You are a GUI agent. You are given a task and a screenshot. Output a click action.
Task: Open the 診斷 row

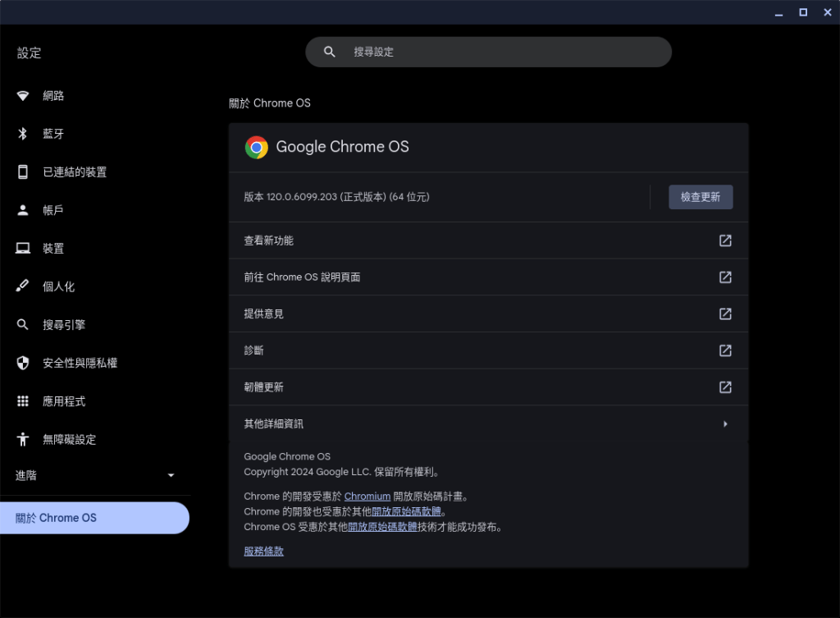coord(488,350)
